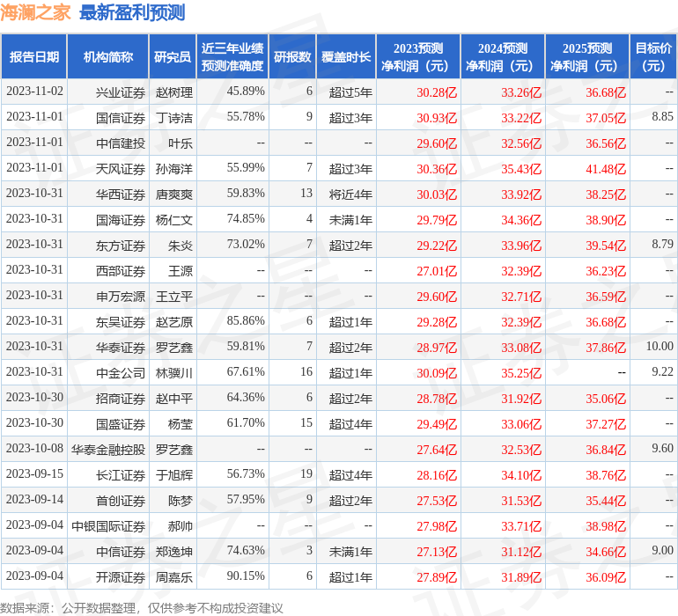678x616 pixels.
Task: Click the 39.54亿 profit forecast
Action: [606, 246]
